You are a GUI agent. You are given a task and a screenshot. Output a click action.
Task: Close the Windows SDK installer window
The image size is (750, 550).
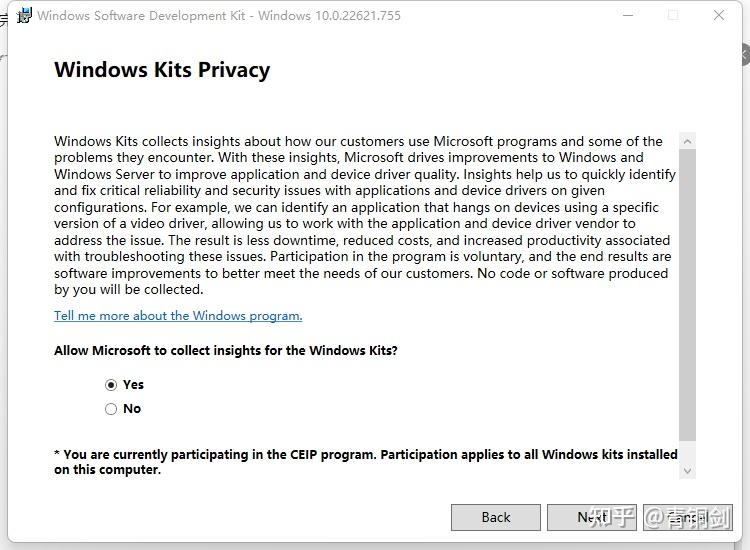pos(719,15)
